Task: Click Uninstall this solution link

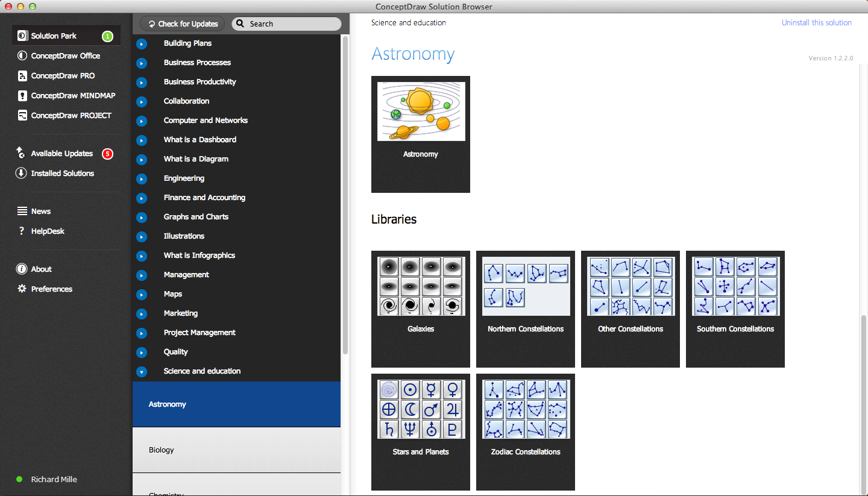Action: click(817, 22)
